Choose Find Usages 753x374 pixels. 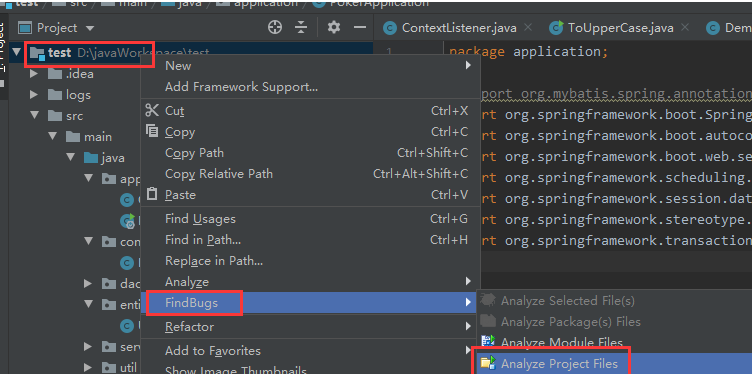pyautogui.click(x=310, y=219)
